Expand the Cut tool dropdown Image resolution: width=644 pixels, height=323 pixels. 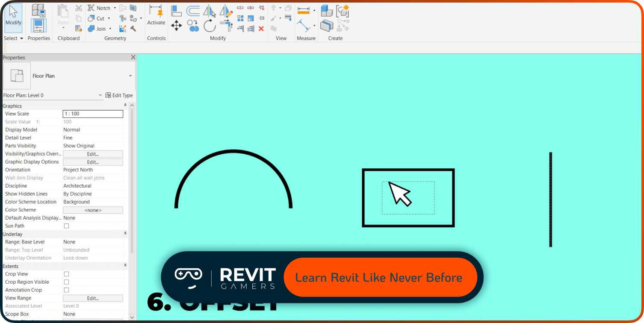108,18
